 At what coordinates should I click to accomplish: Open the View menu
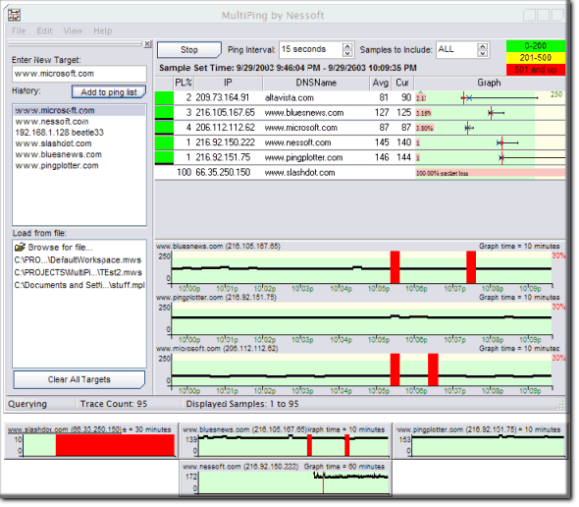(73, 31)
